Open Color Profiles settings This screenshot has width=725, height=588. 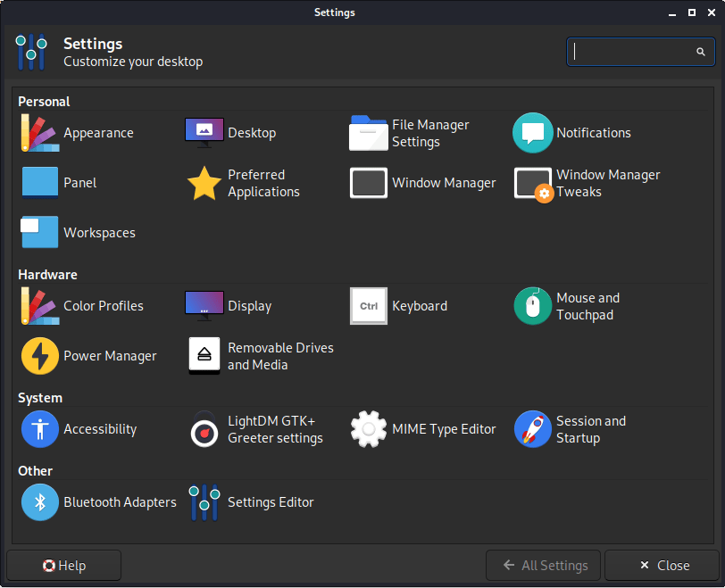[40, 306]
